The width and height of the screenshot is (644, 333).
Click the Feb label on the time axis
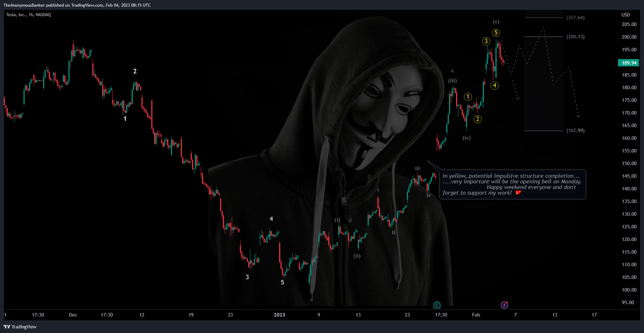pos(476,315)
